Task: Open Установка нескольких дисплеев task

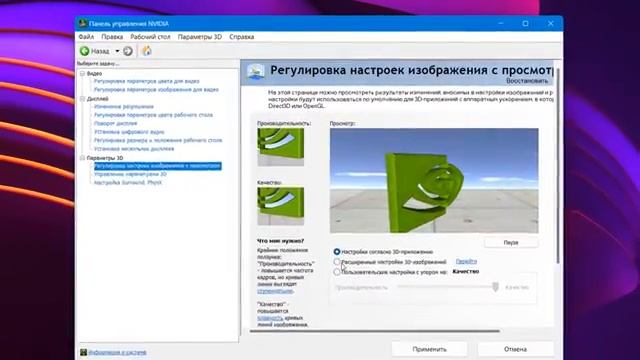Action: 134,149
